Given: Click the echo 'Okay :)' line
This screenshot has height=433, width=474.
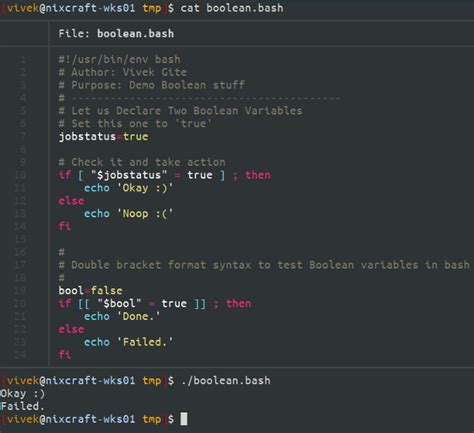Looking at the screenshot, I should click(129, 188).
